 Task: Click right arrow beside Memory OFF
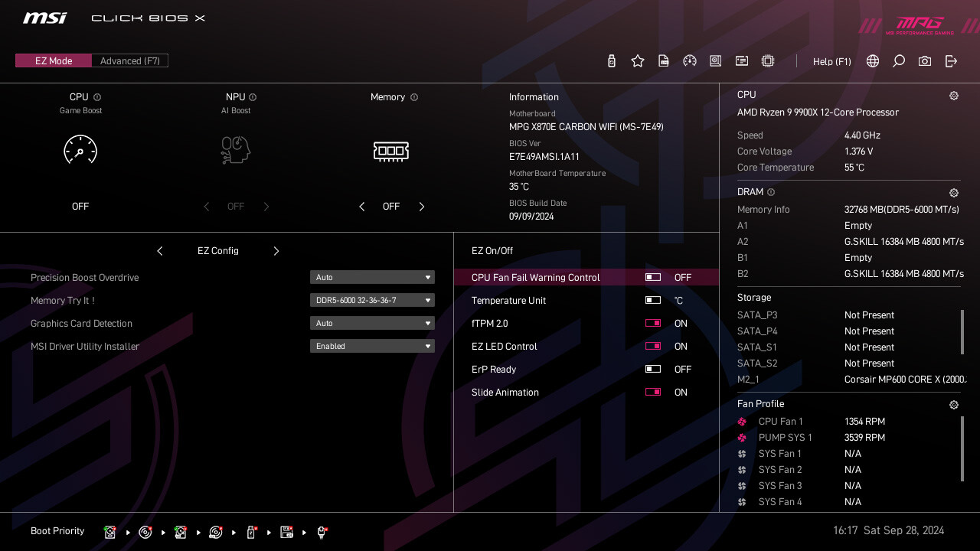[x=421, y=207]
